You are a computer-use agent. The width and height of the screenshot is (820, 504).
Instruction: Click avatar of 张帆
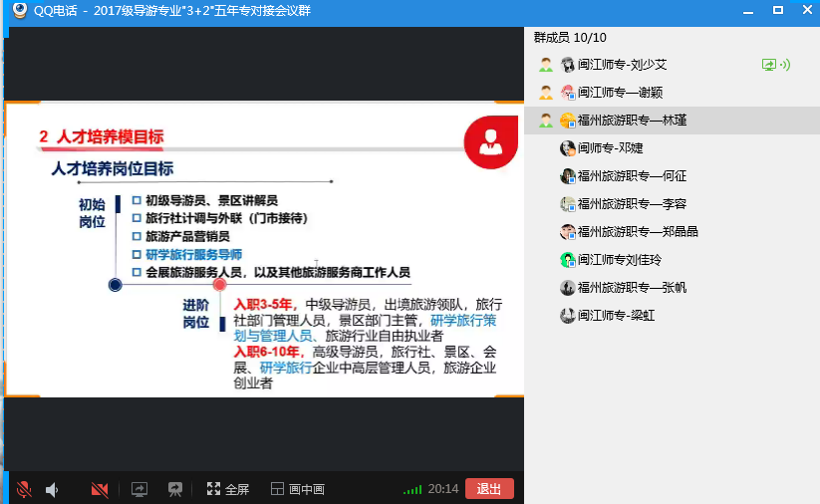[x=567, y=288]
